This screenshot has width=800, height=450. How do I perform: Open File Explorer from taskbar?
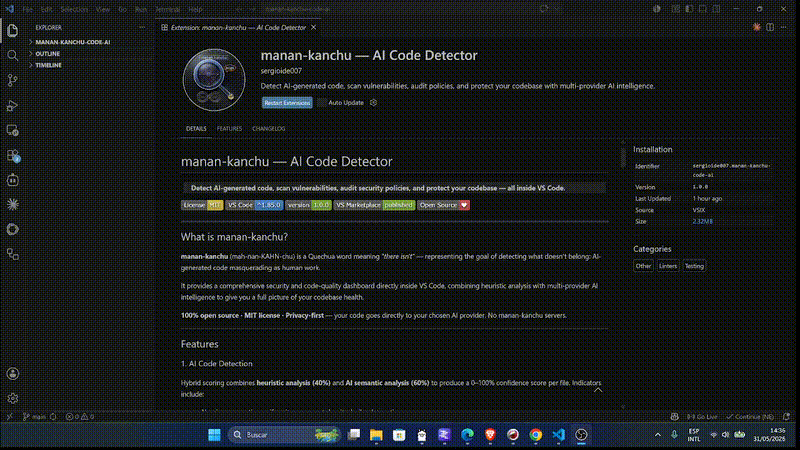(376, 435)
